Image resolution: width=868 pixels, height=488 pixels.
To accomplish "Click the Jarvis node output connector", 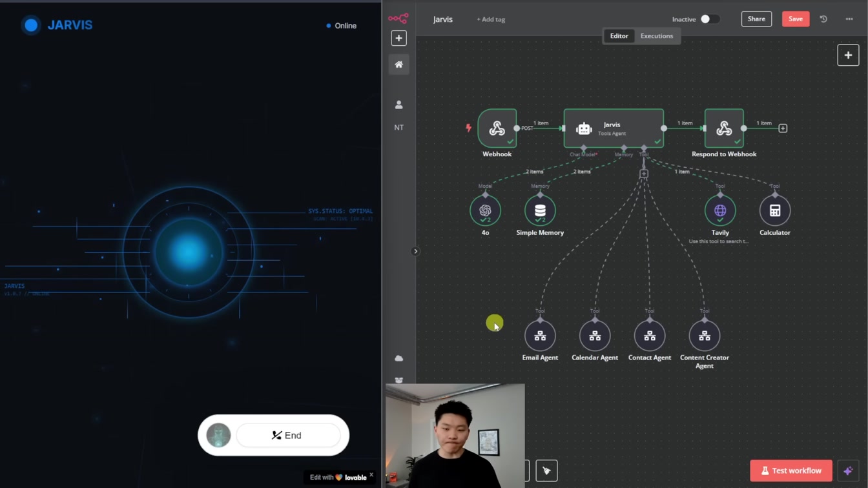I will pyautogui.click(x=664, y=128).
